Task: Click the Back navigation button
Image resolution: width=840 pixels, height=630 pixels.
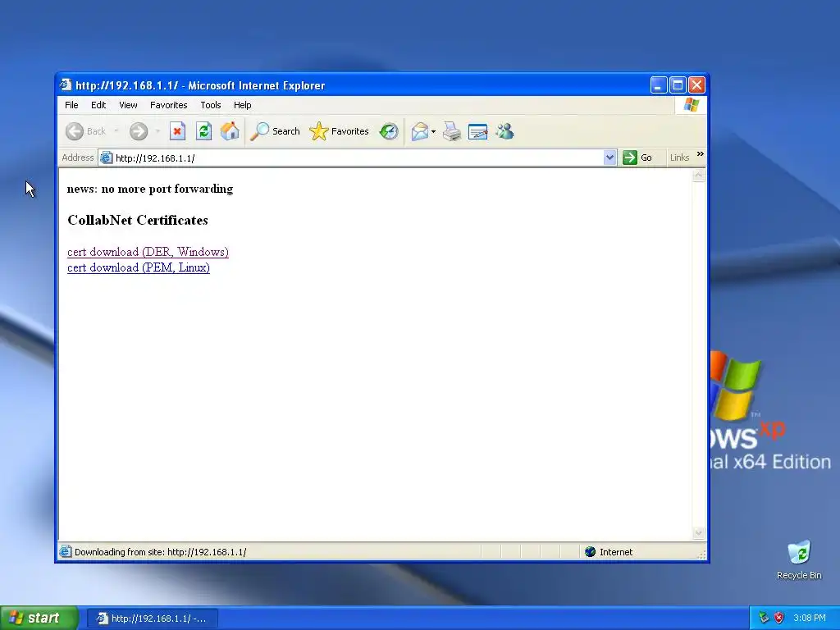Action: pyautogui.click(x=85, y=131)
